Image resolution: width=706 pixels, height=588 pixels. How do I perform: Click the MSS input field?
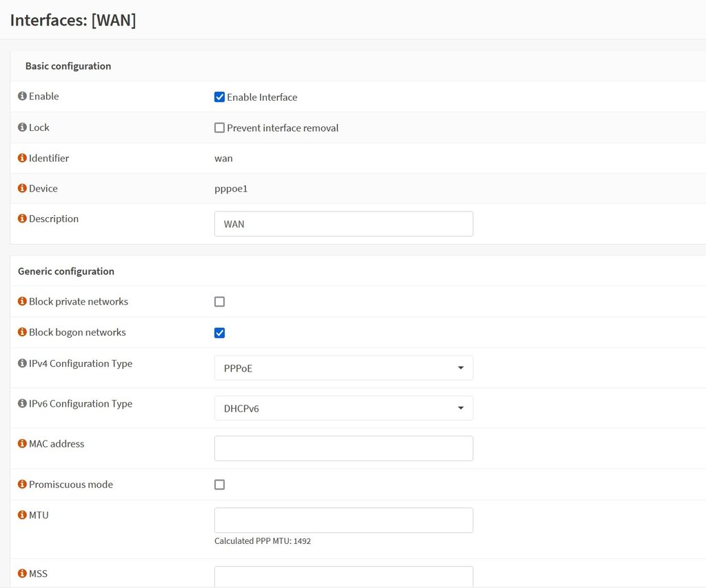(x=343, y=577)
